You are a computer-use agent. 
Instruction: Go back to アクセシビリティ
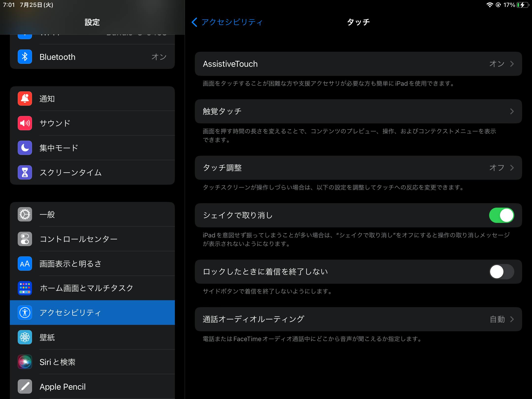click(227, 22)
